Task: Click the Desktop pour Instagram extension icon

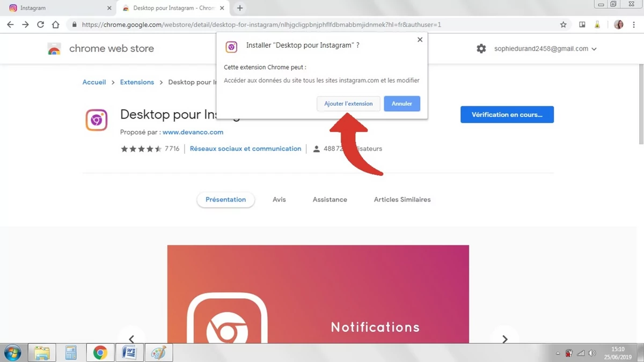Action: [97, 120]
